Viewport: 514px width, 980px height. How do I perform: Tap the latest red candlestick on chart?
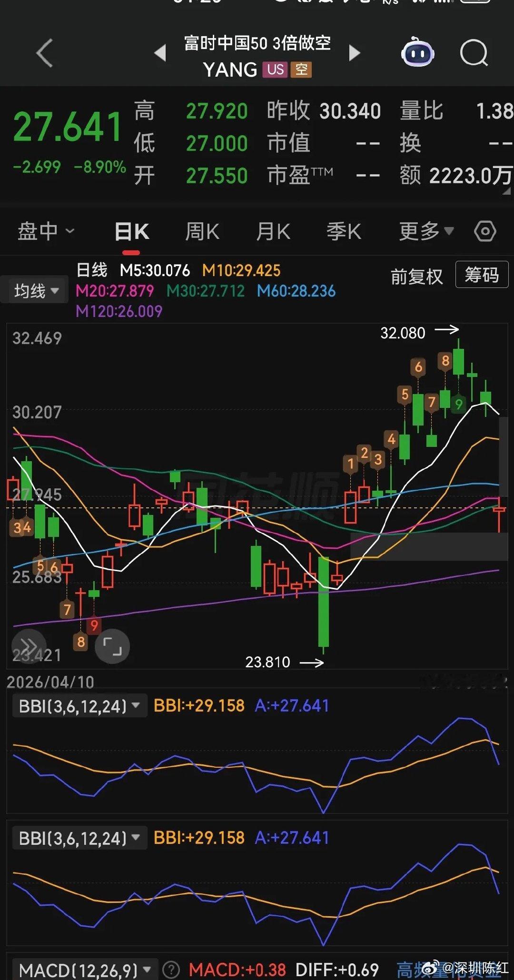(499, 515)
